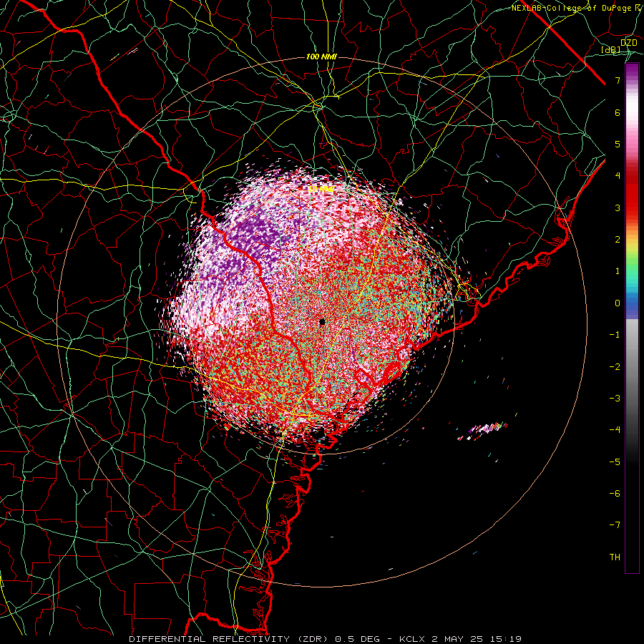Click the "KCLX" station identifier
Screen dimensions: 644x644
point(412,639)
